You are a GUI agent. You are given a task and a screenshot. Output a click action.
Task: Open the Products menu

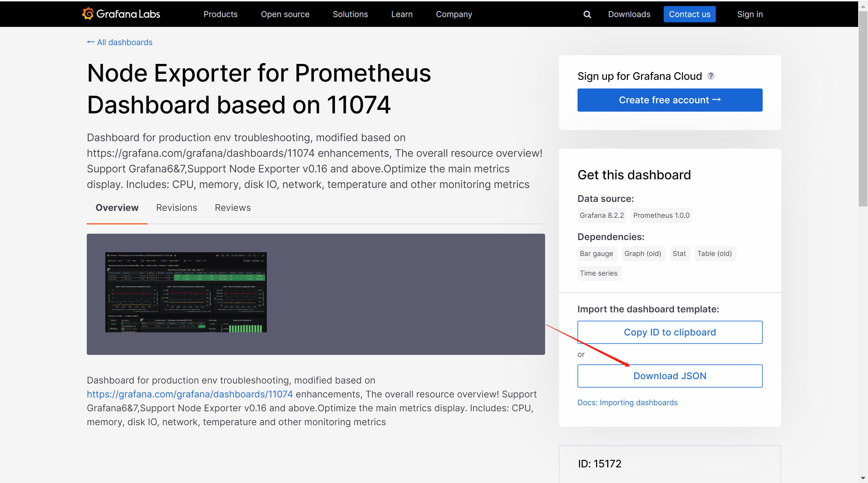pos(220,14)
